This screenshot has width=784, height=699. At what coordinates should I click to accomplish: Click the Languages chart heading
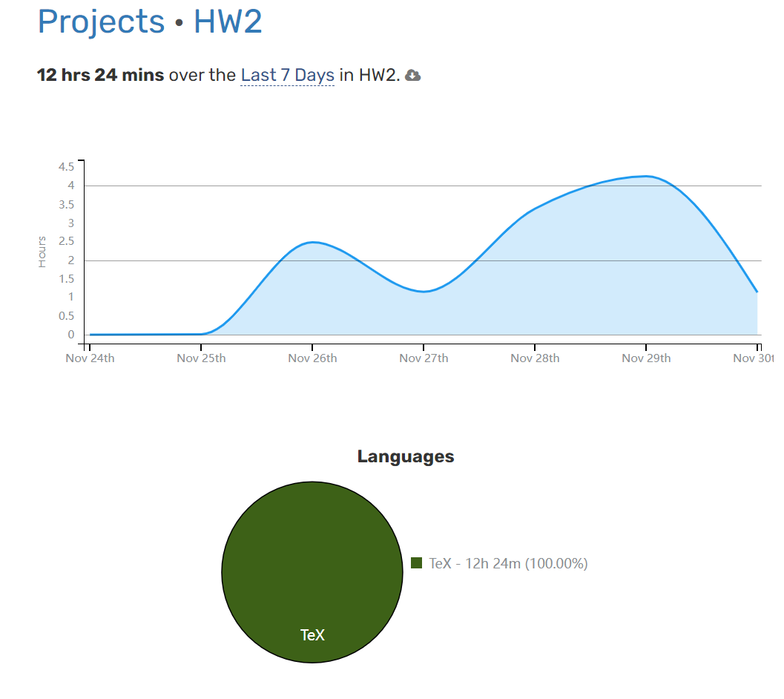(405, 456)
